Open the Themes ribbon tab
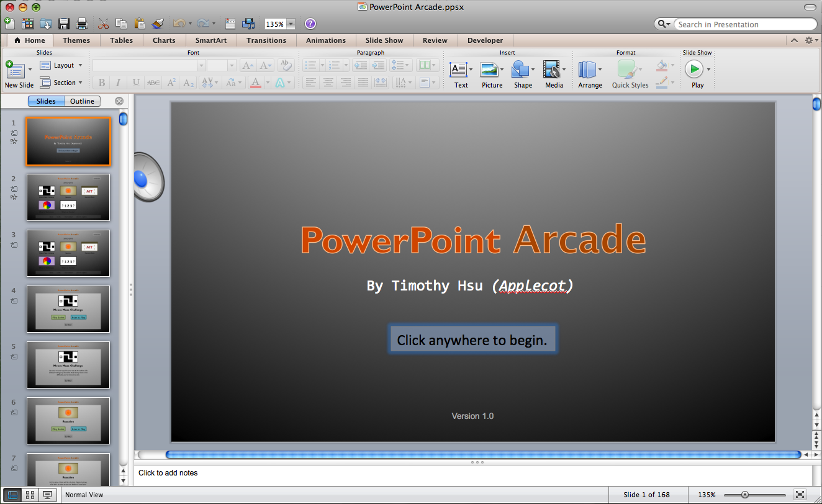 point(76,40)
